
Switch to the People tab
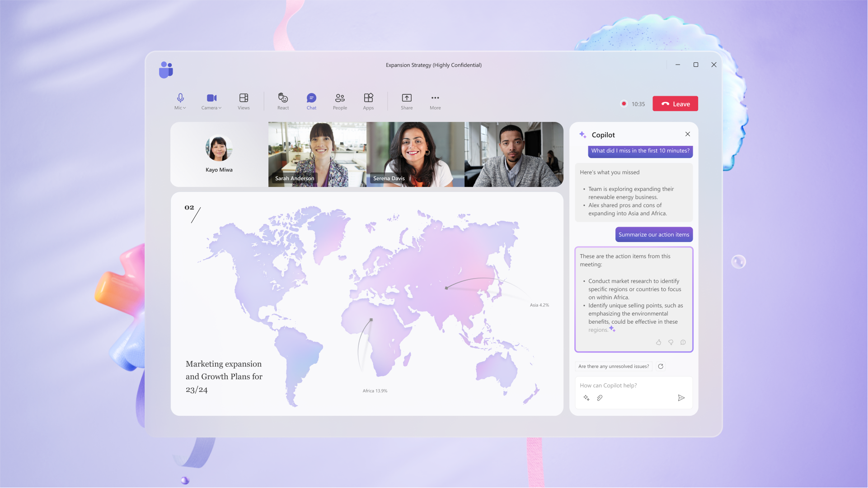pos(339,102)
